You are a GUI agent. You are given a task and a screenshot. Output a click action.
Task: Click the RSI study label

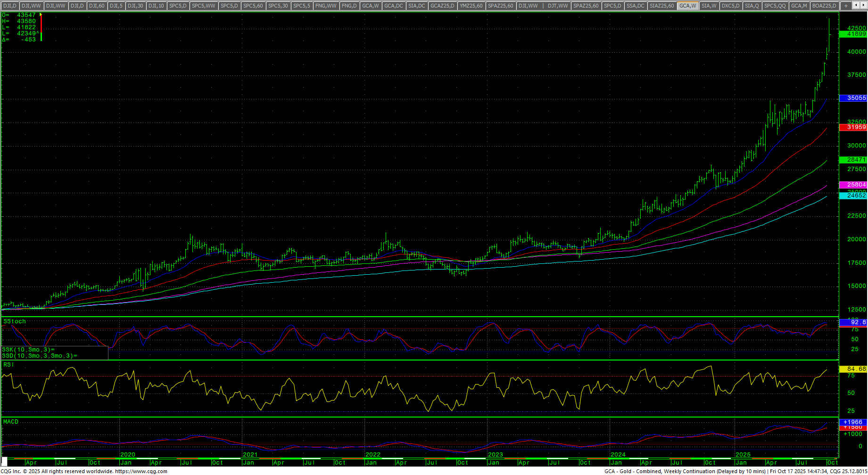8,365
